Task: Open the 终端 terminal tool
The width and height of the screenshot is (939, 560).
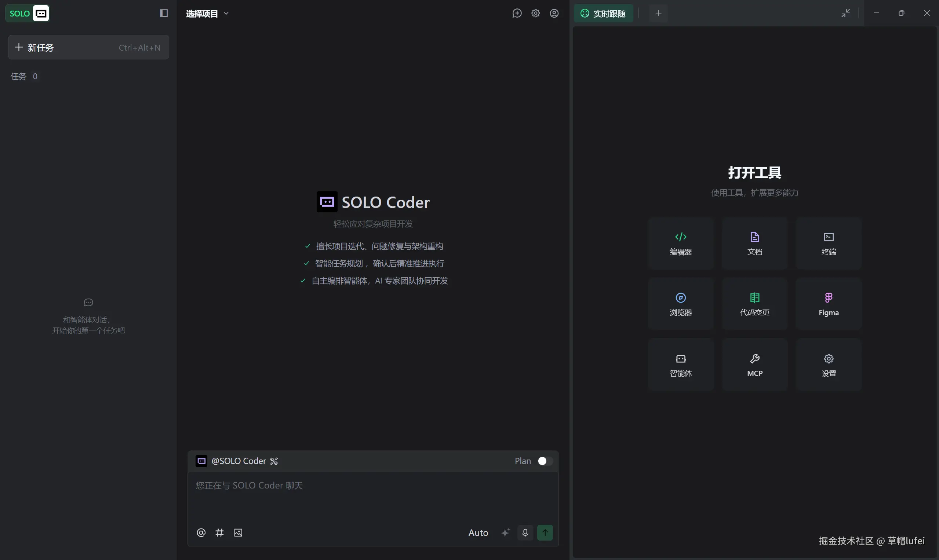Action: coord(829,244)
